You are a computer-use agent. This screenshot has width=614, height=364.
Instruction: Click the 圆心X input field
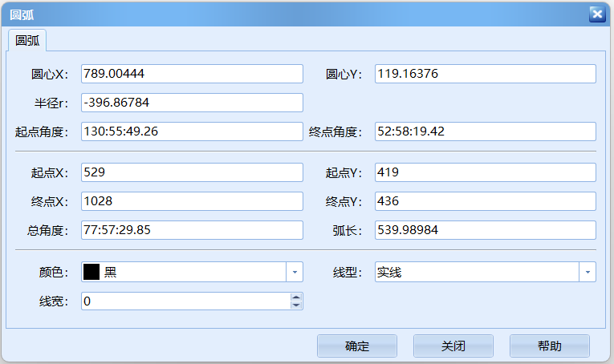(x=192, y=74)
